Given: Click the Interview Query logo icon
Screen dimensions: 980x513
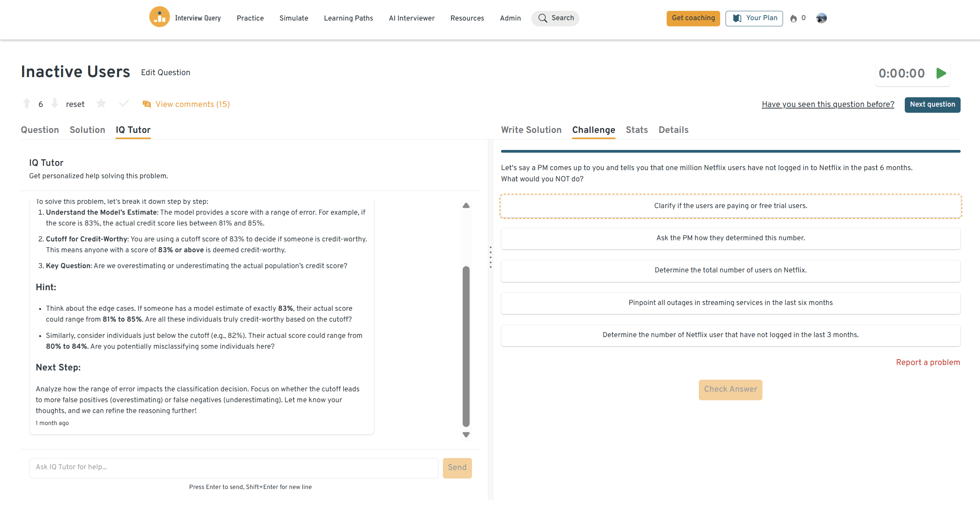Looking at the screenshot, I should point(159,17).
